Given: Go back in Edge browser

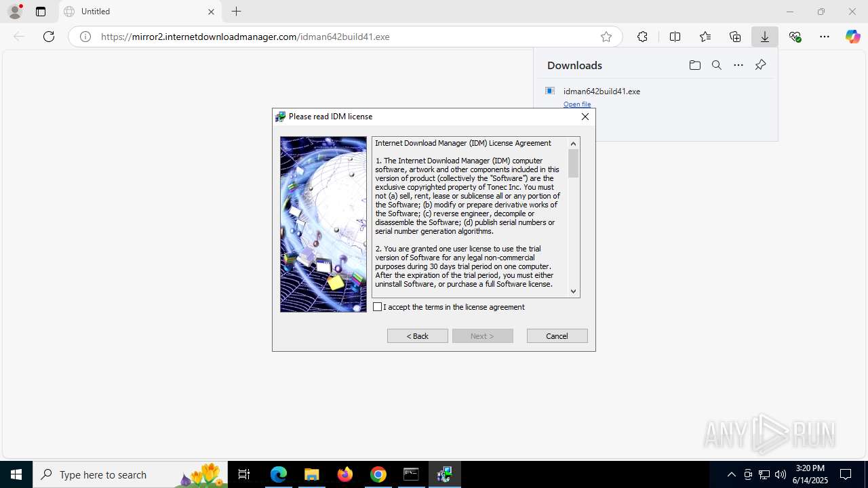Looking at the screenshot, I should click(19, 37).
